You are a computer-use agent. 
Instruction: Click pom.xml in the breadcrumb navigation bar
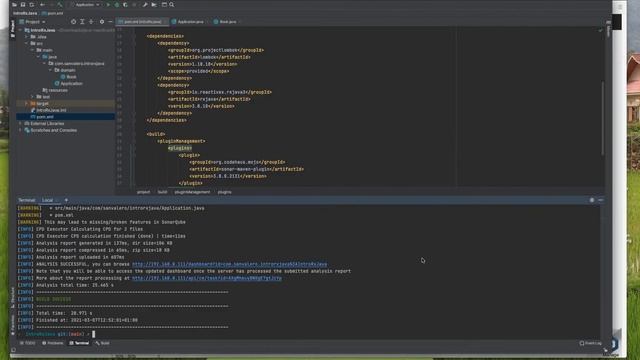pyautogui.click(x=53, y=13)
